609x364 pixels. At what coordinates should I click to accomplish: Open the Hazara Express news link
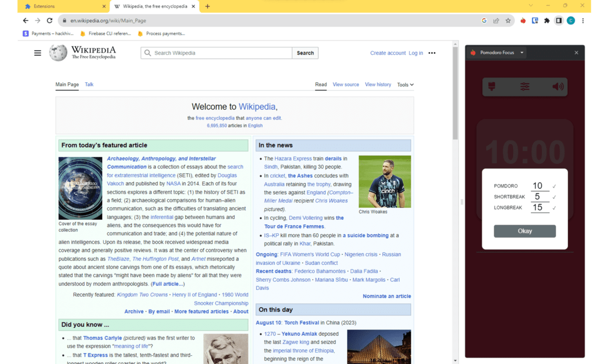[293, 159]
